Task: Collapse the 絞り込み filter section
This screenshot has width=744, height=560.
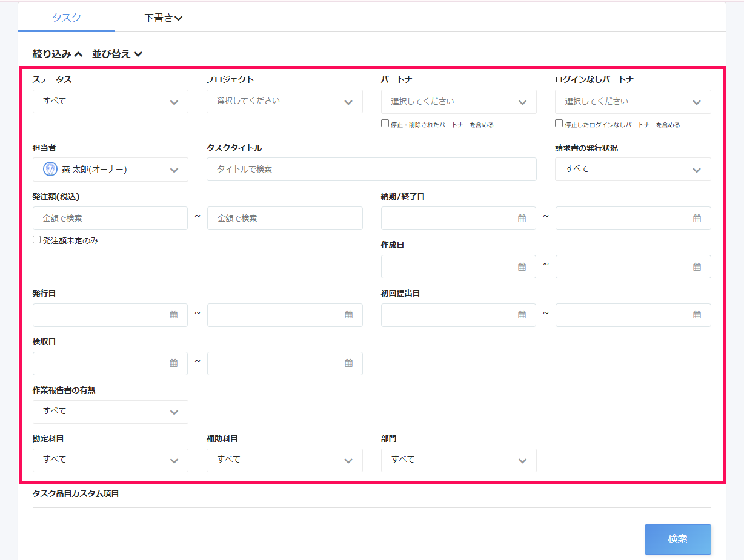Action: click(x=56, y=53)
